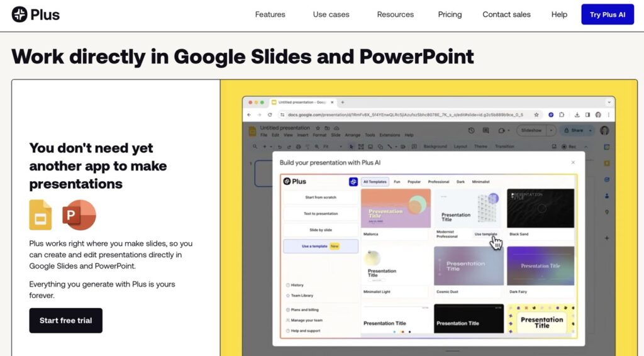
Task: Click the Contact sales link
Action: [x=506, y=14]
